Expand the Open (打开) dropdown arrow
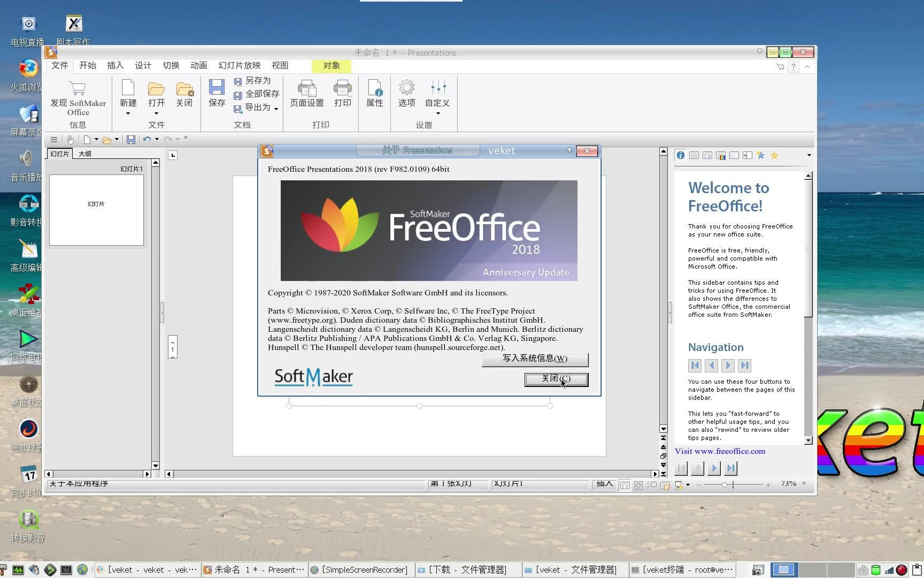The image size is (924, 578). click(156, 113)
